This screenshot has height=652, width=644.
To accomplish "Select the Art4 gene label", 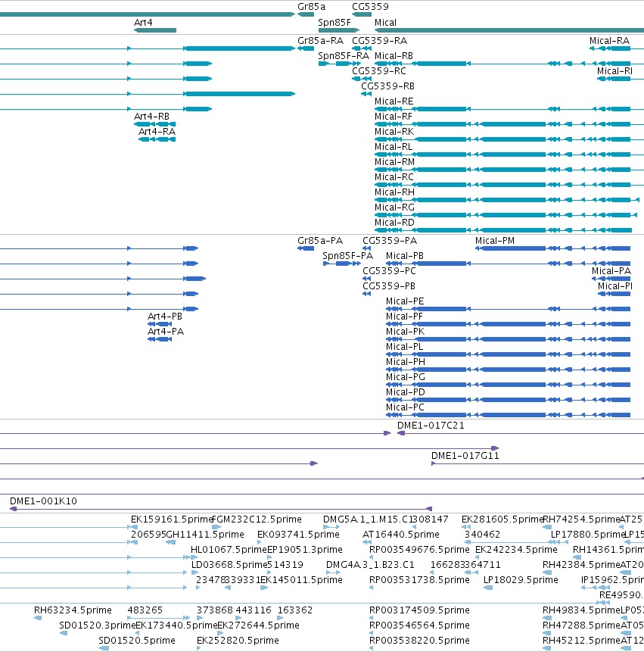I will click(x=143, y=23).
